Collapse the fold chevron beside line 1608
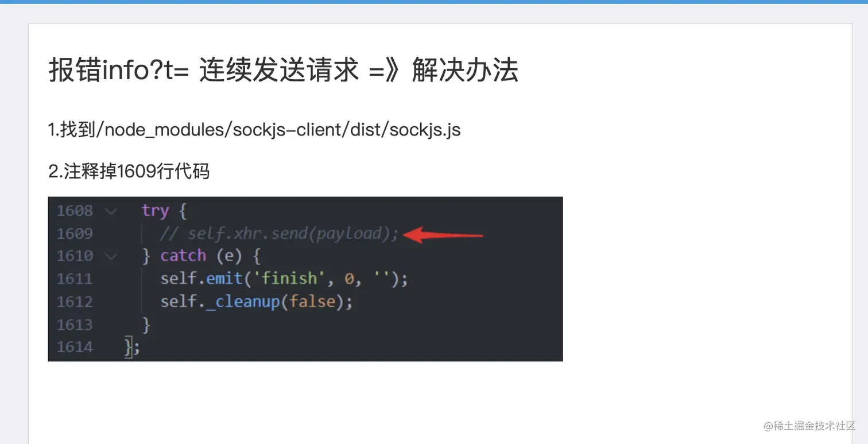This screenshot has height=444, width=868. click(x=111, y=211)
